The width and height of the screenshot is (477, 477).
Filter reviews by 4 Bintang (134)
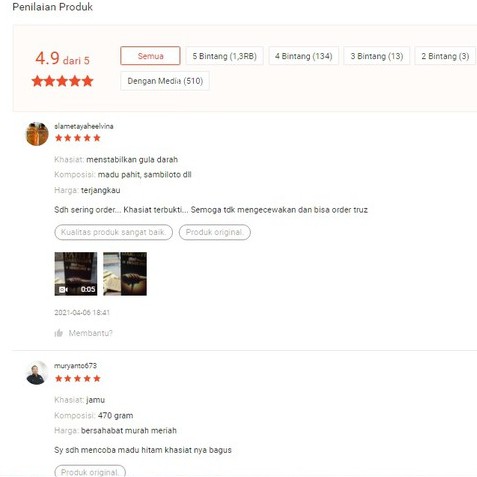pos(304,56)
